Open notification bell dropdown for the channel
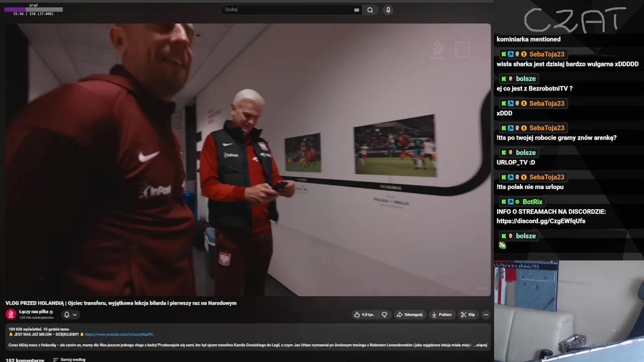This screenshot has height=362, width=644. coord(70,315)
